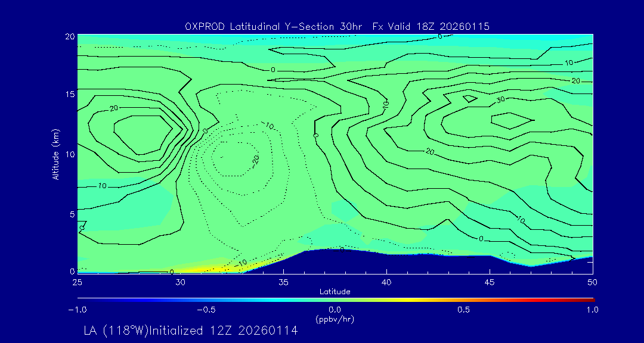Screen dimensions: 644x343
Task: Click the 0.5 color bar tick label
Action: tap(463, 310)
